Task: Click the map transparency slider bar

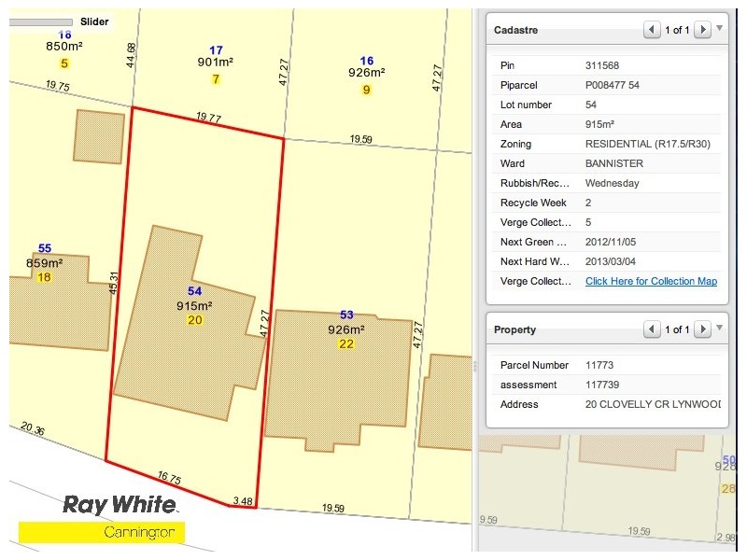Action: 40,21
